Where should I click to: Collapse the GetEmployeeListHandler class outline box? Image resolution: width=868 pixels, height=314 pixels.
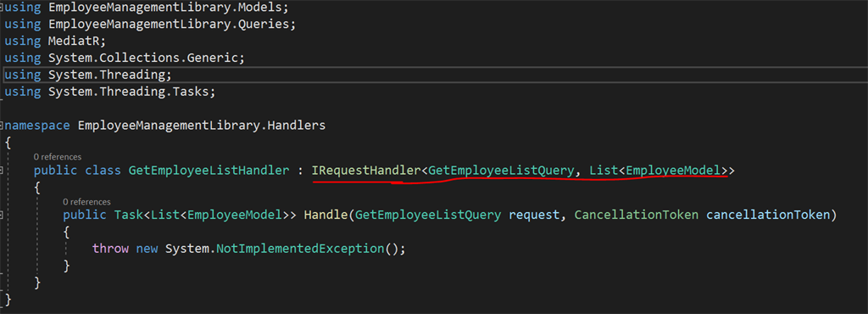[x=3, y=171]
